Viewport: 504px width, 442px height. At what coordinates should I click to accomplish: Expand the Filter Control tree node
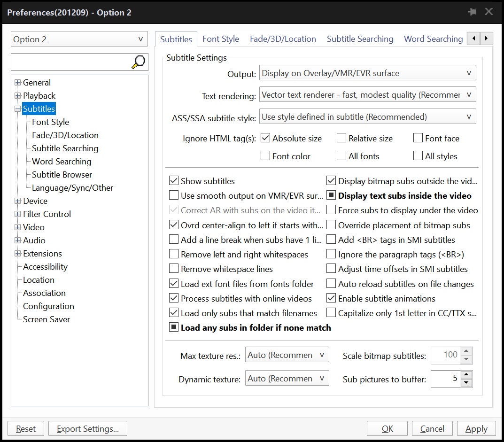(17, 214)
